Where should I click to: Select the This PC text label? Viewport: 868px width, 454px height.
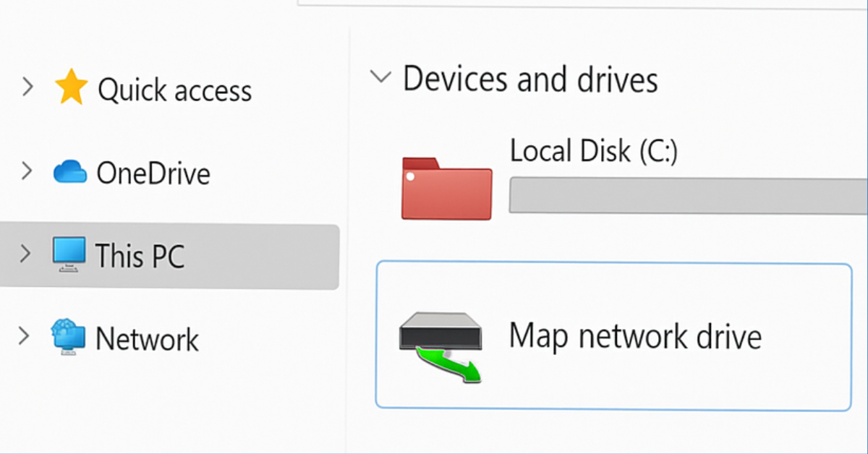(x=140, y=256)
